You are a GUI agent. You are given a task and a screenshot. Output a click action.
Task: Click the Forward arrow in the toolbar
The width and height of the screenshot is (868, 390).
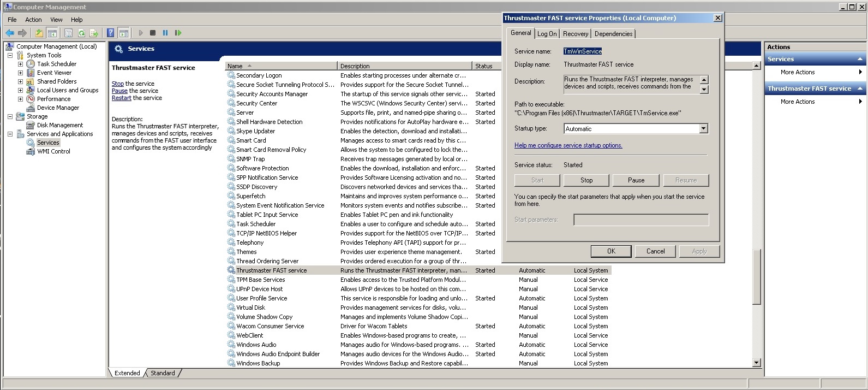(22, 33)
